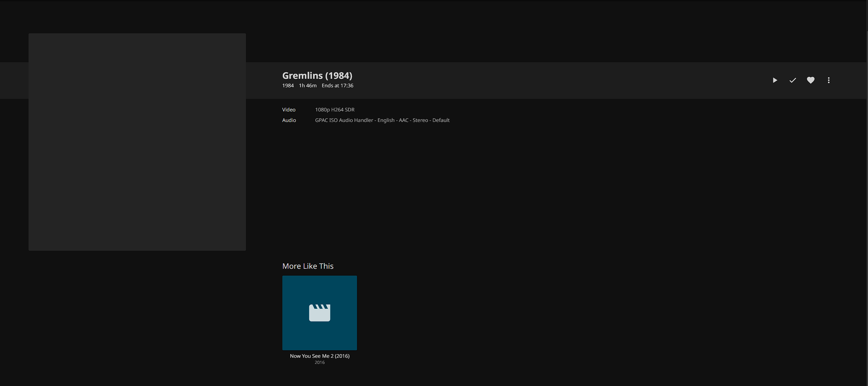The height and width of the screenshot is (386, 868).
Task: Open the three-dot more options menu
Action: click(x=829, y=80)
